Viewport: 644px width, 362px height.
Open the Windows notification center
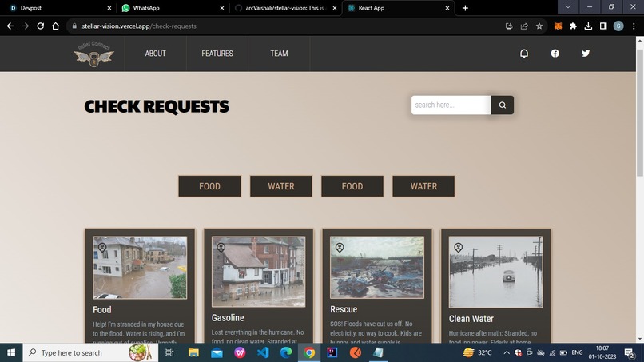point(629,352)
